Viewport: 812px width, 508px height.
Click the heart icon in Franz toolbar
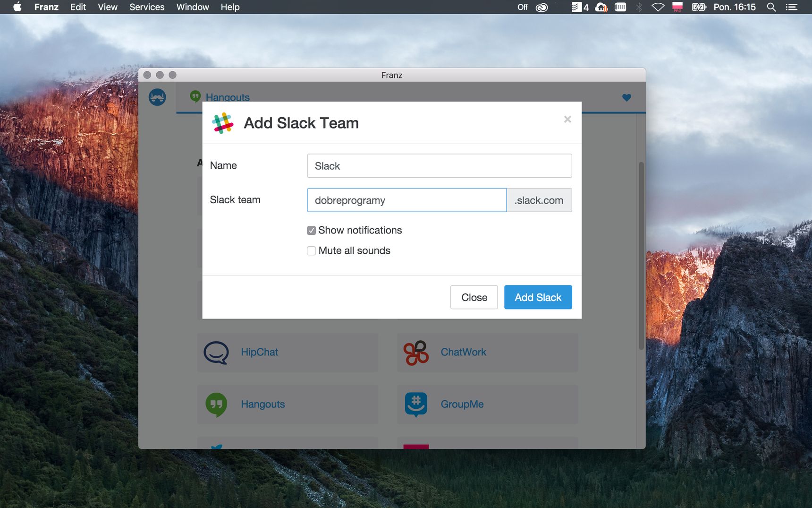pyautogui.click(x=626, y=98)
